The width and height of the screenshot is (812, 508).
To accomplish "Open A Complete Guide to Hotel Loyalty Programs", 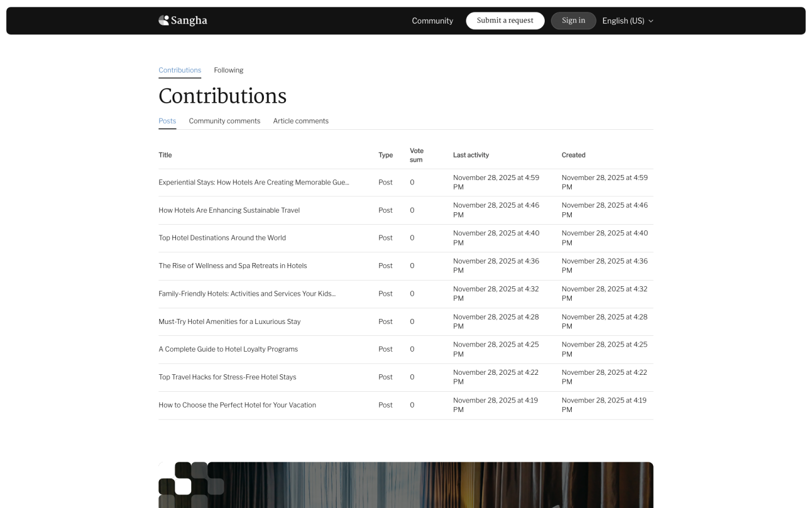I will tap(228, 349).
